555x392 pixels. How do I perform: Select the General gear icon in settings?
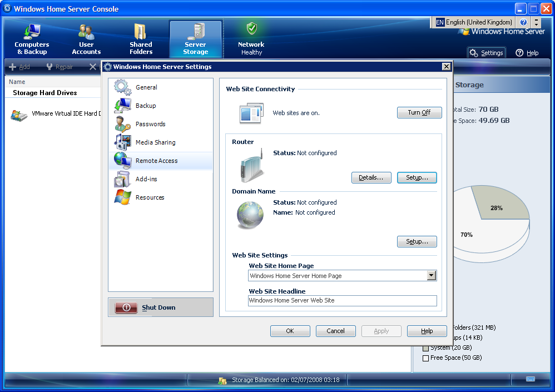122,87
